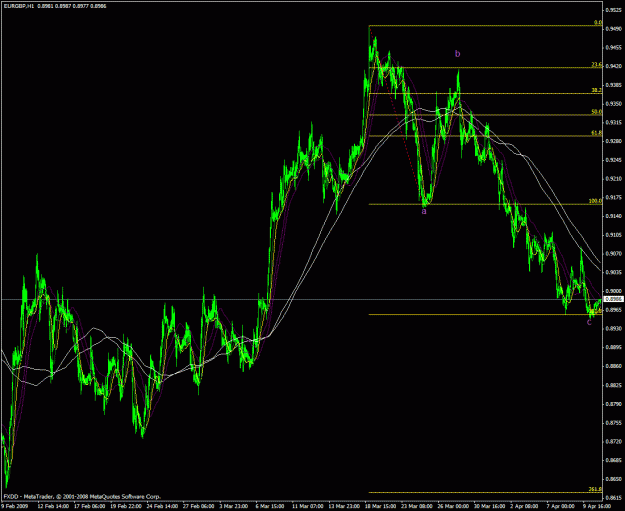The height and width of the screenshot is (511, 625).
Task: Click the 261.8 Fibonacci level label
Action: coord(596,489)
